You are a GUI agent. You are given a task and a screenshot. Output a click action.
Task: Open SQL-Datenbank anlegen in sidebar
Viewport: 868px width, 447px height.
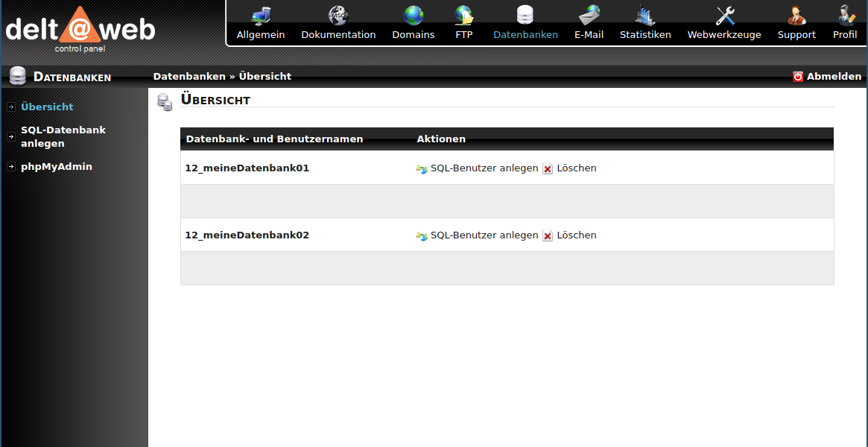(x=63, y=137)
